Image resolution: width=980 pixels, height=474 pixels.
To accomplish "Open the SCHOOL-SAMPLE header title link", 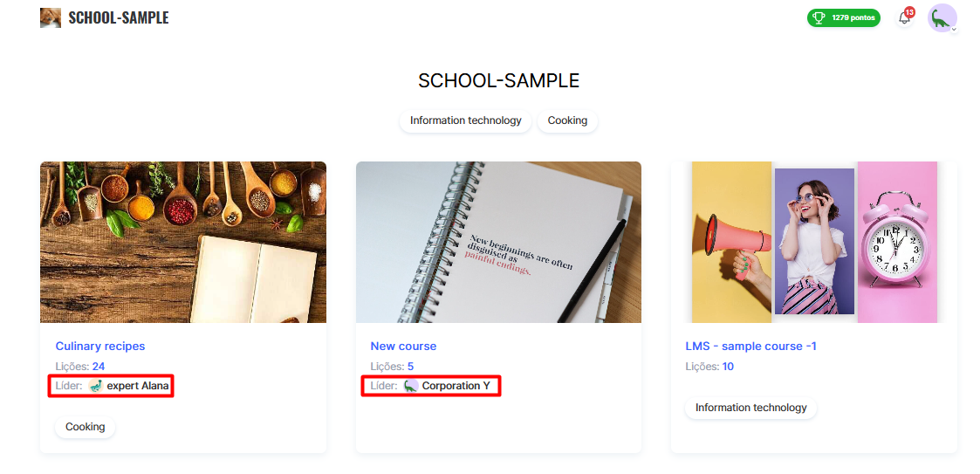I will [x=119, y=18].
